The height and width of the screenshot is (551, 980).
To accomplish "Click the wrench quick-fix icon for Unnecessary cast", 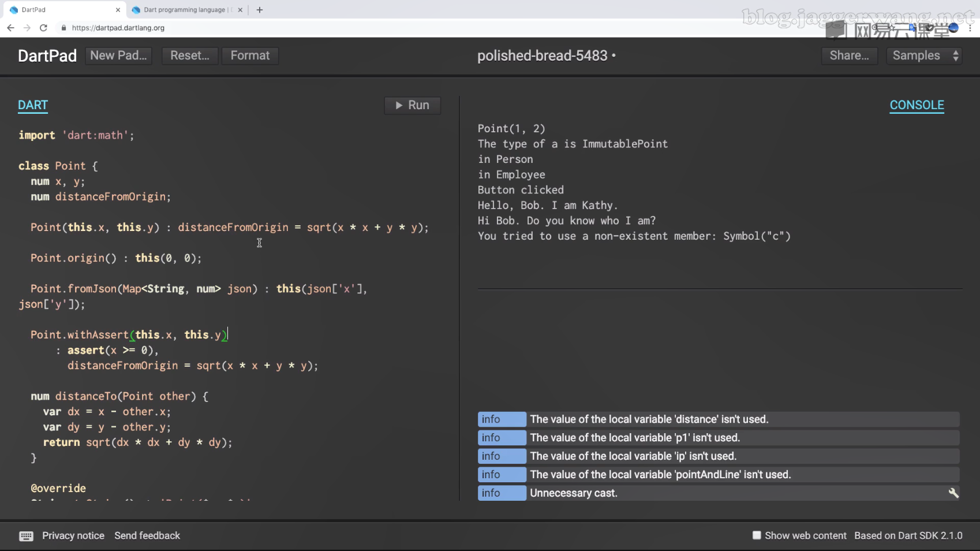I will (x=953, y=493).
